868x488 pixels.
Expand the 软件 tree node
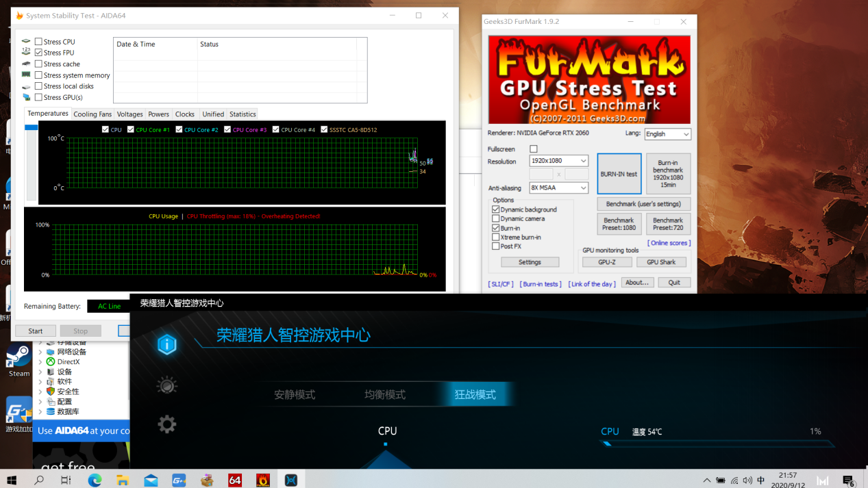tap(40, 382)
